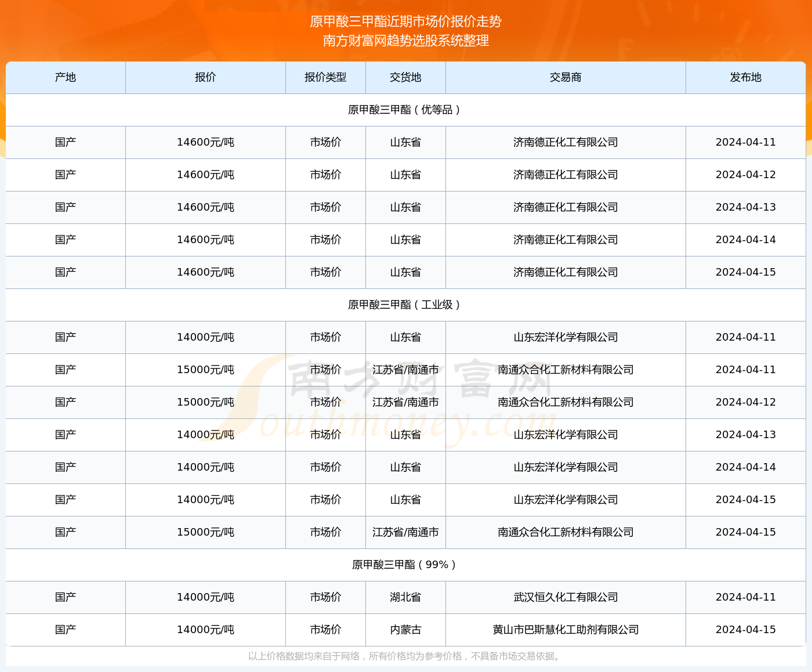Select the 原甲酸三甲酯（优等品）section heading
This screenshot has width=812, height=672.
point(405,110)
